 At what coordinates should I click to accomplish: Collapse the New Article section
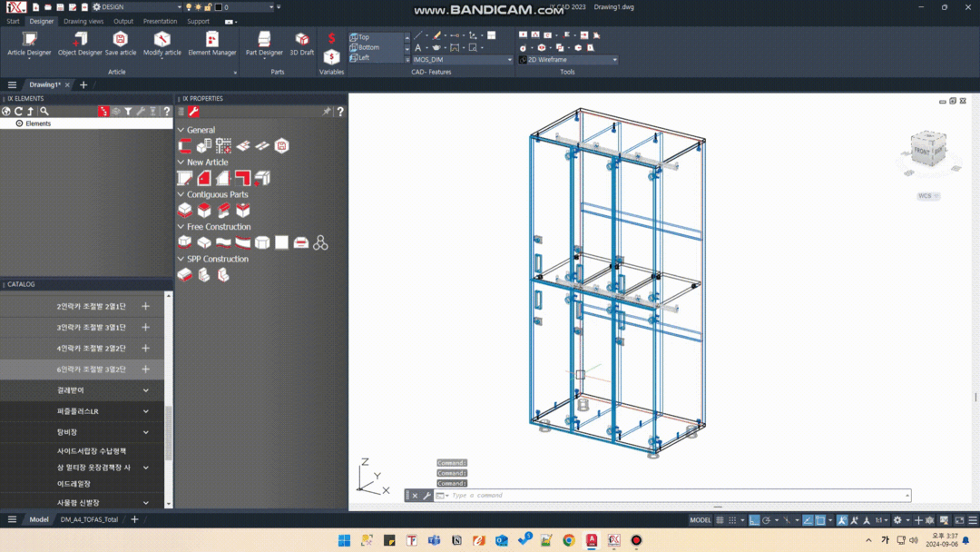[x=181, y=162]
